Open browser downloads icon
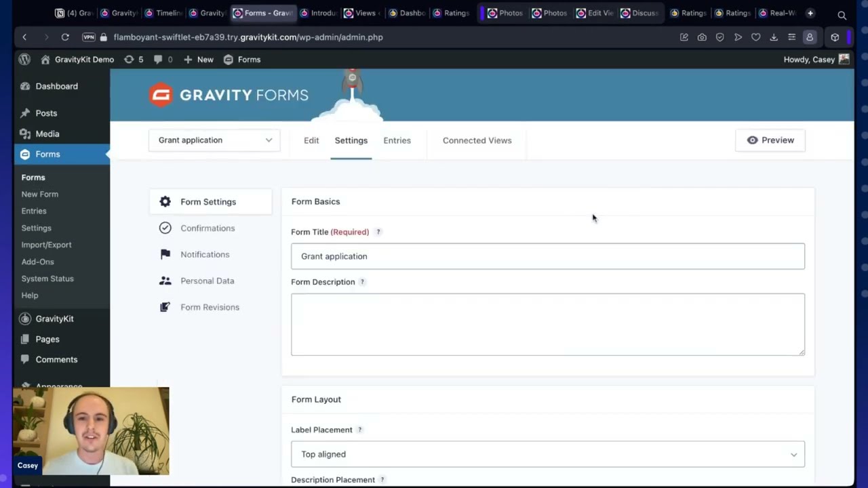Viewport: 868px width, 488px height. (x=774, y=37)
